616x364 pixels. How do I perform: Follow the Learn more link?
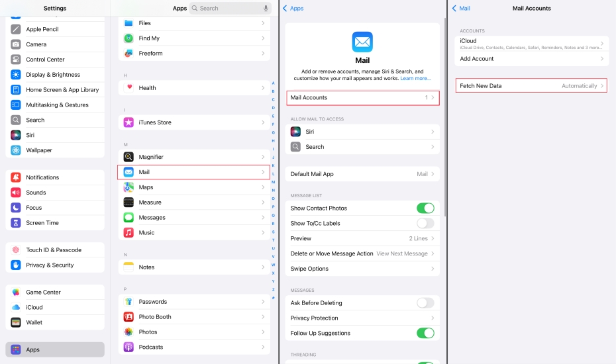click(415, 79)
